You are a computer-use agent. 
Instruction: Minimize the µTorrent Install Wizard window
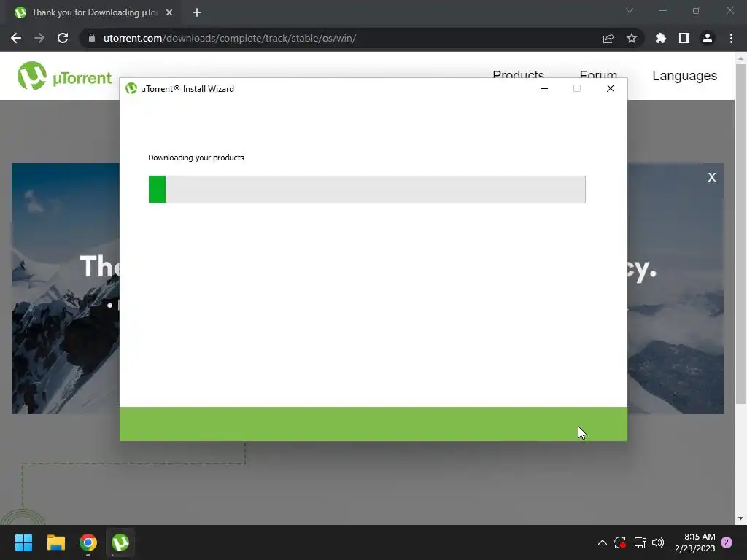[x=544, y=88]
